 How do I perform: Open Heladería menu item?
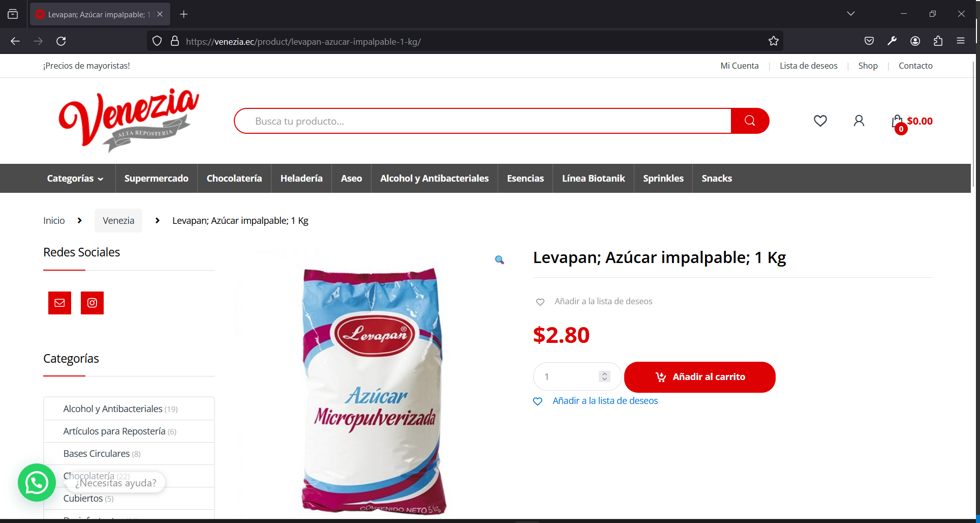tap(301, 178)
